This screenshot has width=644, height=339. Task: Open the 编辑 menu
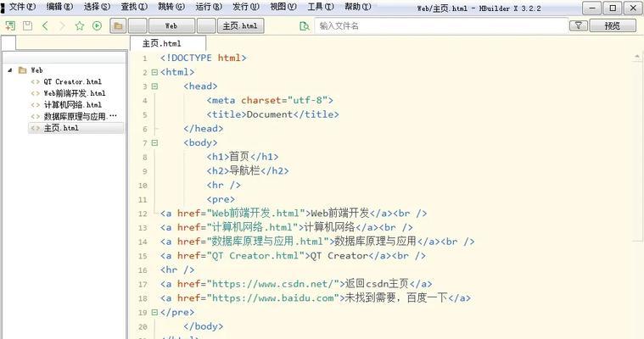[x=59, y=7]
